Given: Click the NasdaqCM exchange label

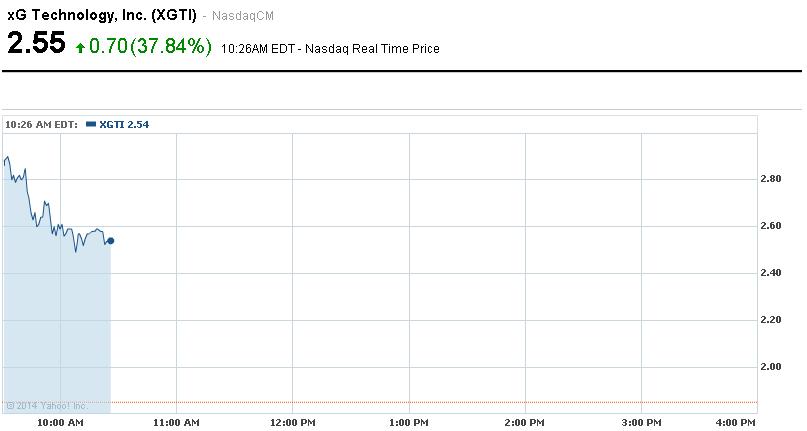Looking at the screenshot, I should click(x=245, y=16).
